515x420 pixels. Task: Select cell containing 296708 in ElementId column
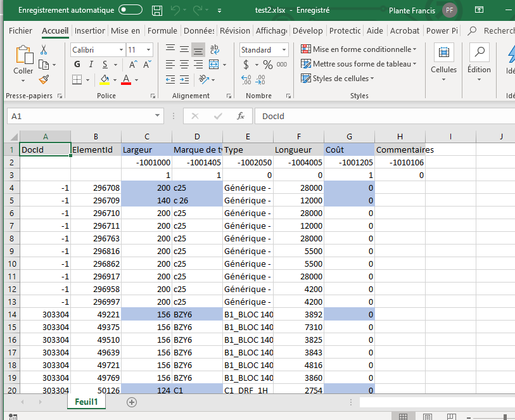click(x=96, y=188)
